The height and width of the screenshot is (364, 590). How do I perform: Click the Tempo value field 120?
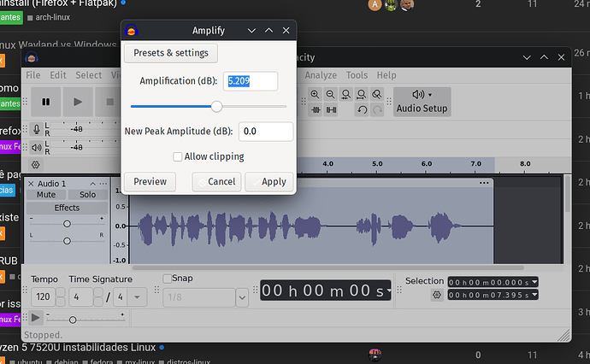[x=43, y=297]
